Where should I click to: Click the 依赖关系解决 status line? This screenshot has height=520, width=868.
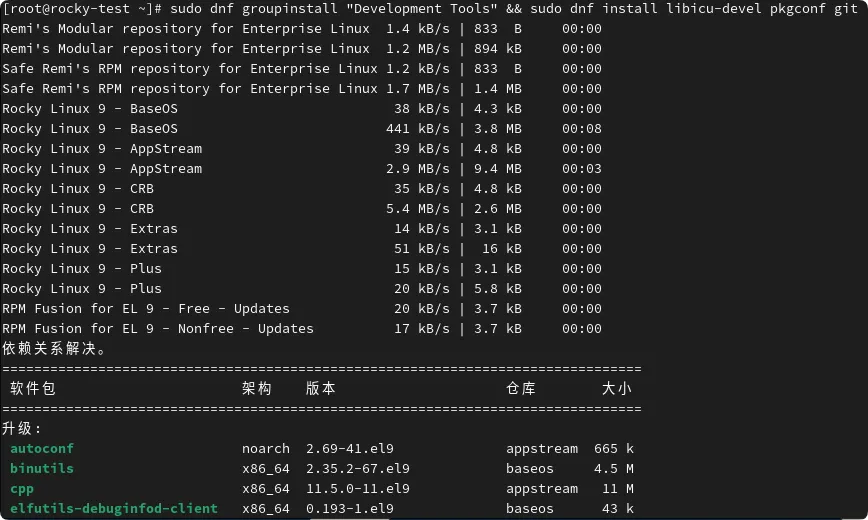pos(53,348)
